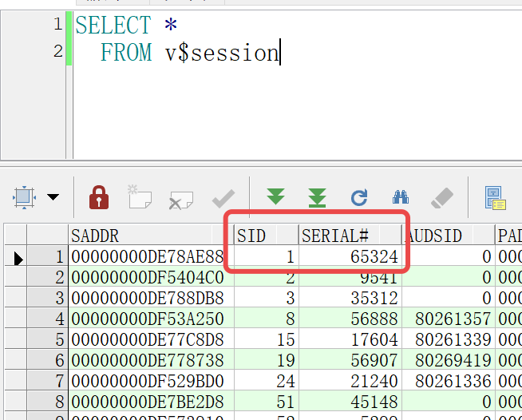This screenshot has width=522, height=420.
Task: Select row 1 via its row indicator
Action: (17, 257)
